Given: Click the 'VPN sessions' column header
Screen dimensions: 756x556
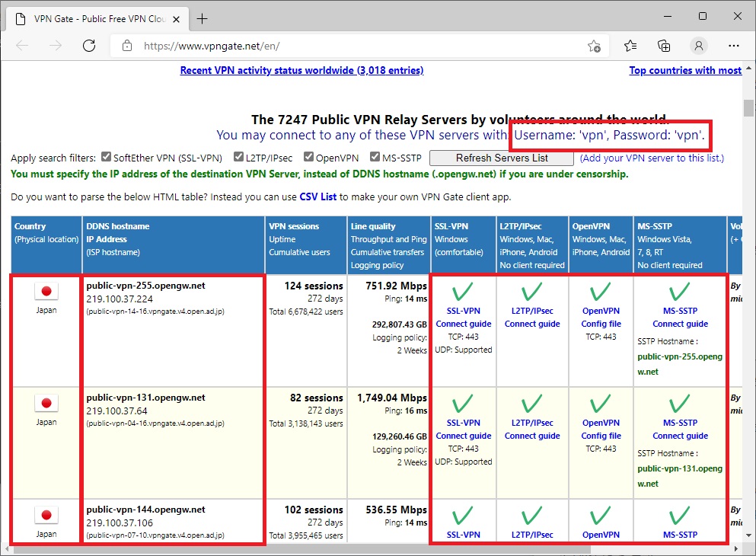Looking at the screenshot, I should click(294, 226).
